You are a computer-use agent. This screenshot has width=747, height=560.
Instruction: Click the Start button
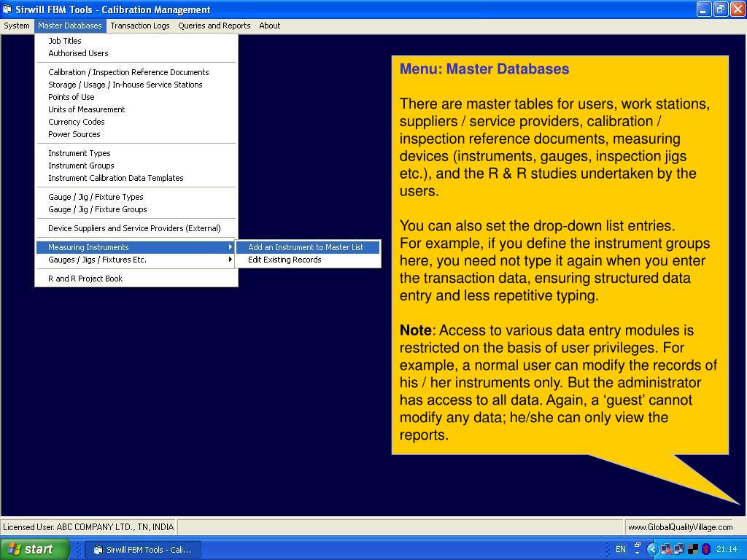click(34, 549)
